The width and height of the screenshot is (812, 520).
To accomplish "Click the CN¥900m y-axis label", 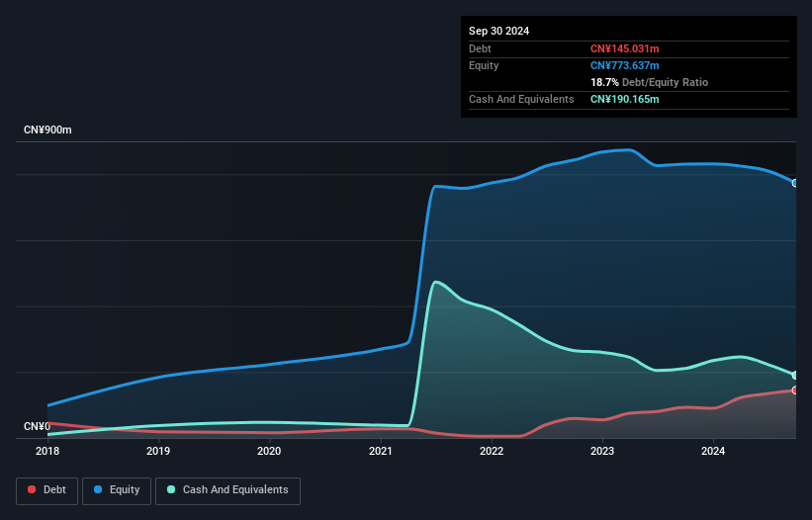I will click(x=47, y=130).
